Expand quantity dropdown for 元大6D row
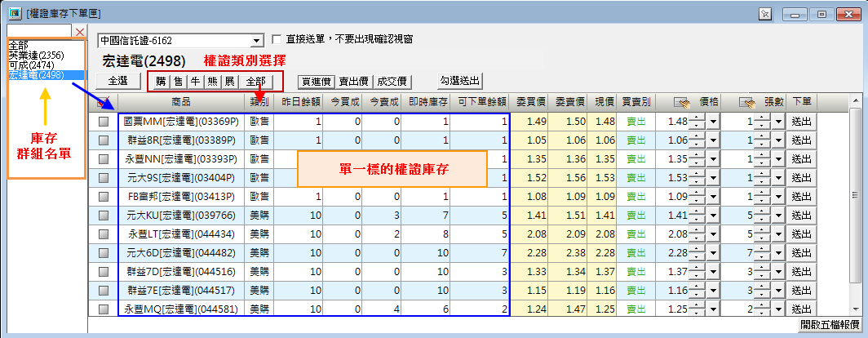The height and width of the screenshot is (338, 868). tap(777, 253)
